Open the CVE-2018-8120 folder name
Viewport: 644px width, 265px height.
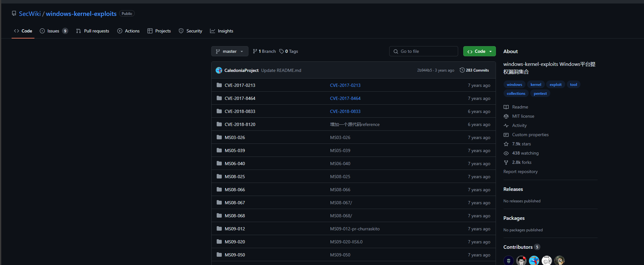coord(240,124)
